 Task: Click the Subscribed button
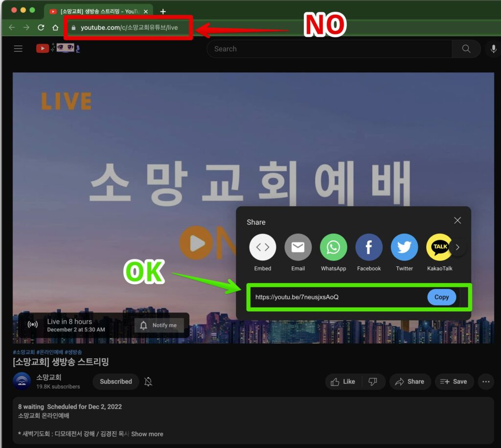[115, 381]
